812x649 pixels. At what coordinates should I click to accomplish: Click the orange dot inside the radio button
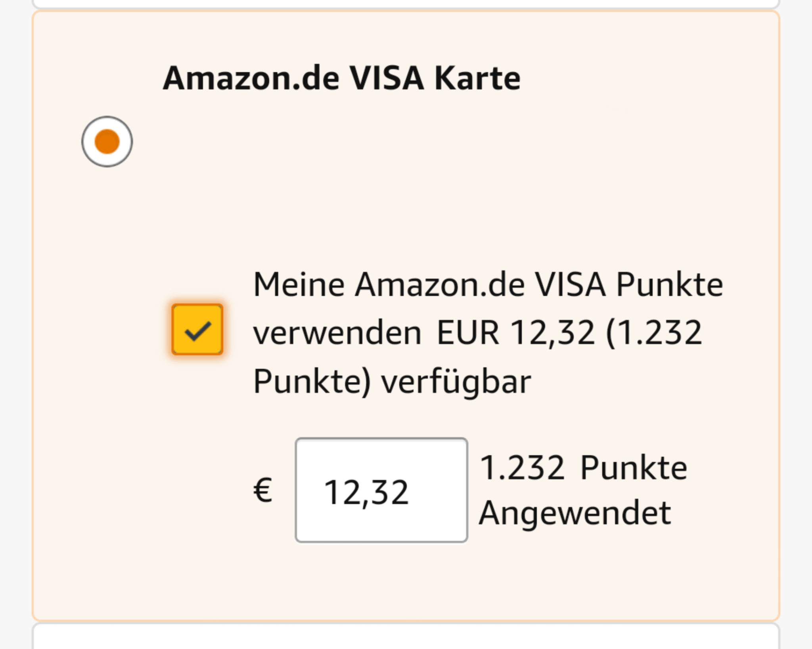coord(107,141)
